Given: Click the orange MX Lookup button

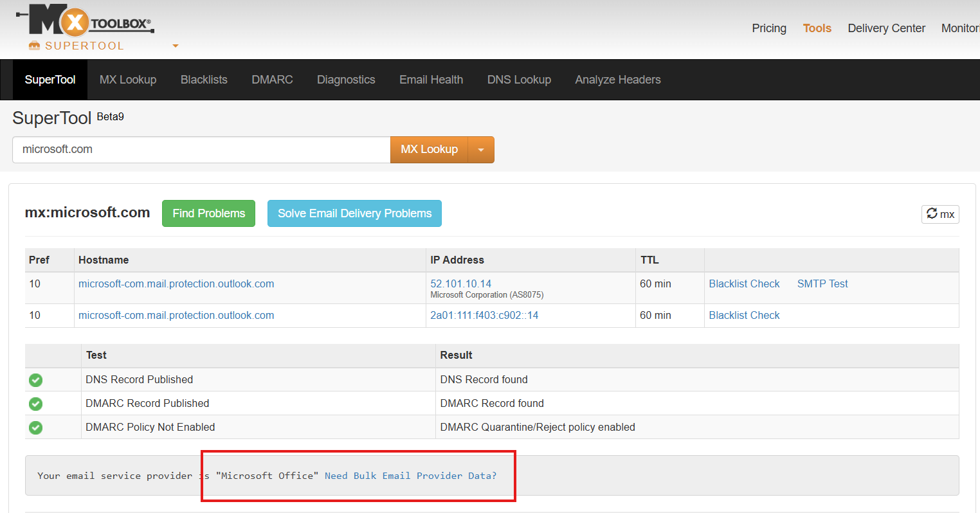Looking at the screenshot, I should 429,150.
